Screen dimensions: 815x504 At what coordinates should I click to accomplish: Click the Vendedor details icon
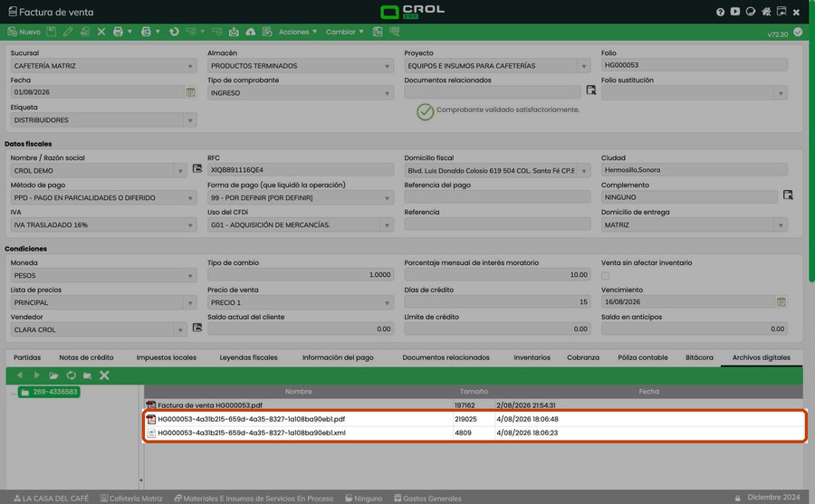(197, 328)
